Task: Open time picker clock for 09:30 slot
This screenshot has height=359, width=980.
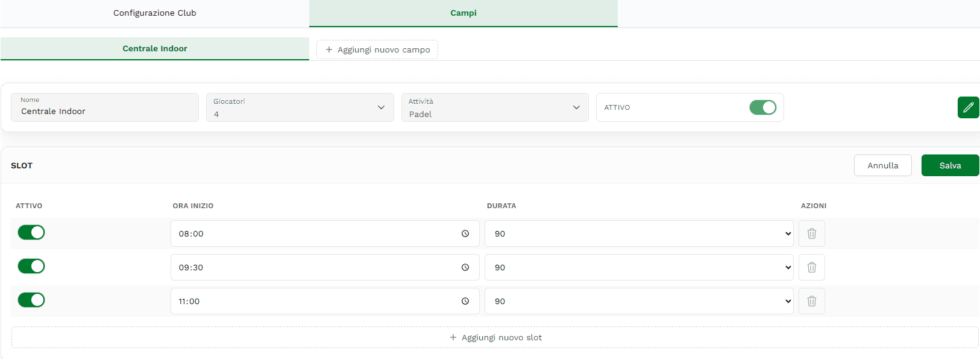Action: [465, 267]
